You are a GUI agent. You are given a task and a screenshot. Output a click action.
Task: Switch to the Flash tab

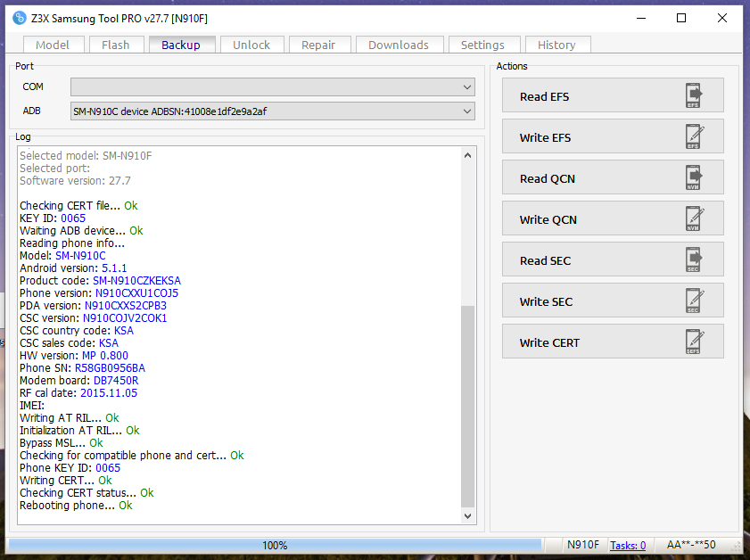(x=116, y=45)
